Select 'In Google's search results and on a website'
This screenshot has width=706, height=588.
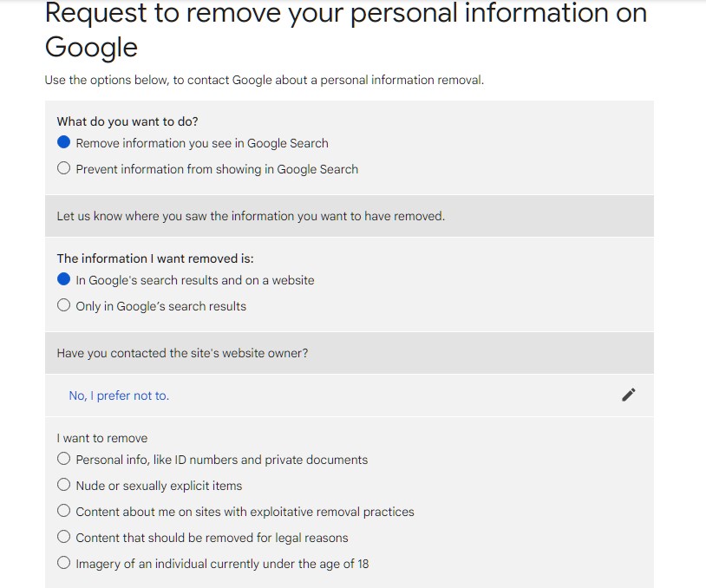pos(63,280)
